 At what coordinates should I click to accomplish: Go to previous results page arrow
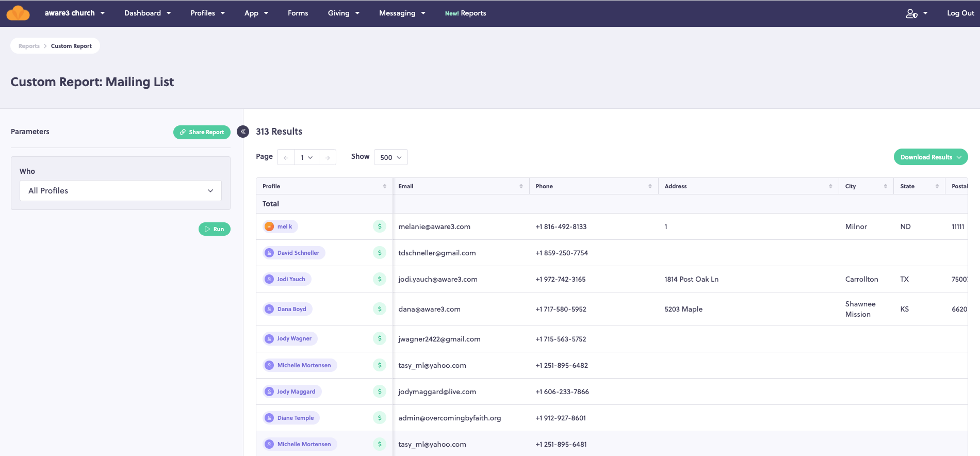tap(286, 157)
